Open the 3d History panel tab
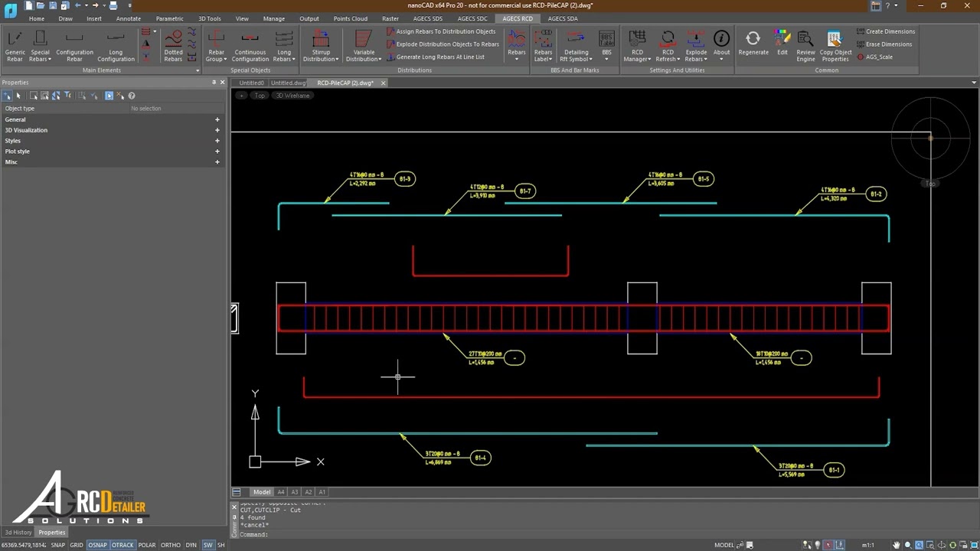The height and width of the screenshot is (551, 980). pos(18,533)
